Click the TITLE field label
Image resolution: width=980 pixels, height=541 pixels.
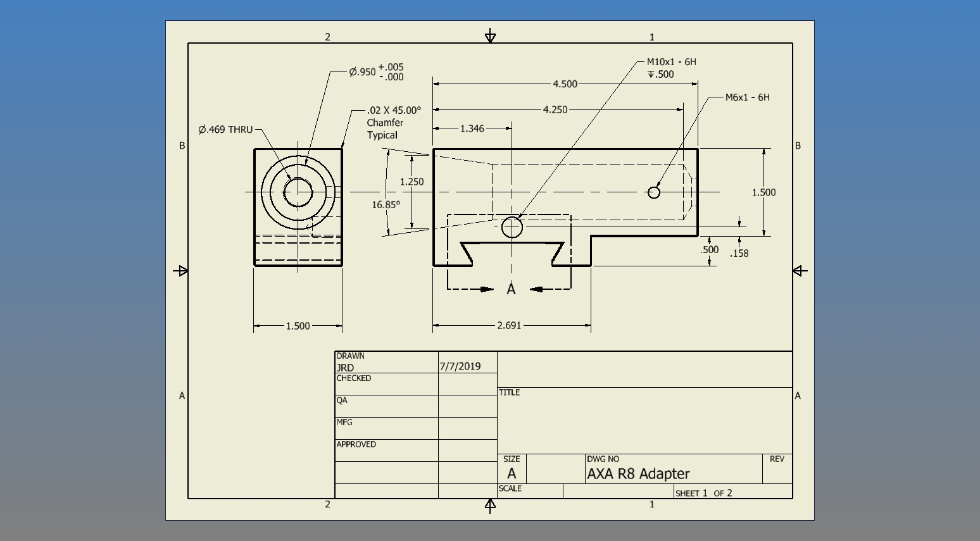coord(509,393)
